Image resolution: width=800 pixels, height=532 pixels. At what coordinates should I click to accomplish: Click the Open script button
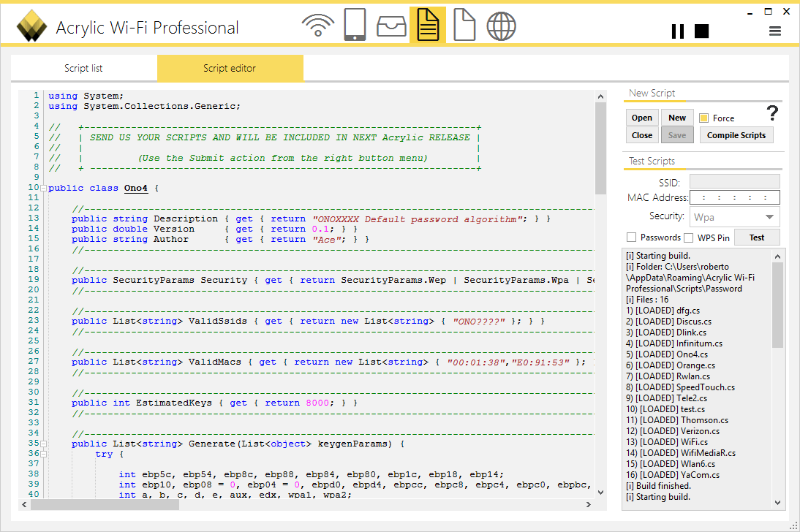pos(642,118)
